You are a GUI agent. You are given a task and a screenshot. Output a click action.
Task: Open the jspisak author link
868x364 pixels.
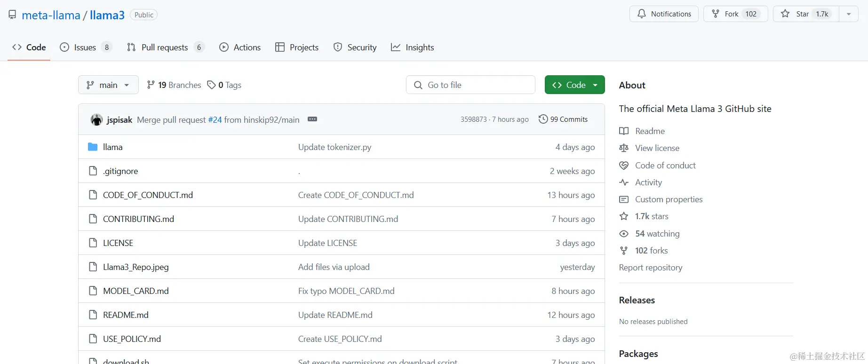pyautogui.click(x=119, y=119)
